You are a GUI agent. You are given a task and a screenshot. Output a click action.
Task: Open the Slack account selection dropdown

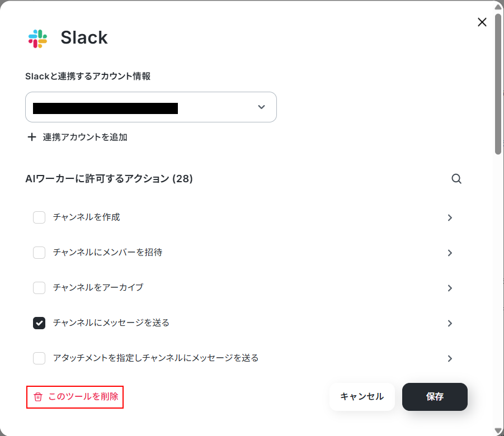tap(150, 107)
